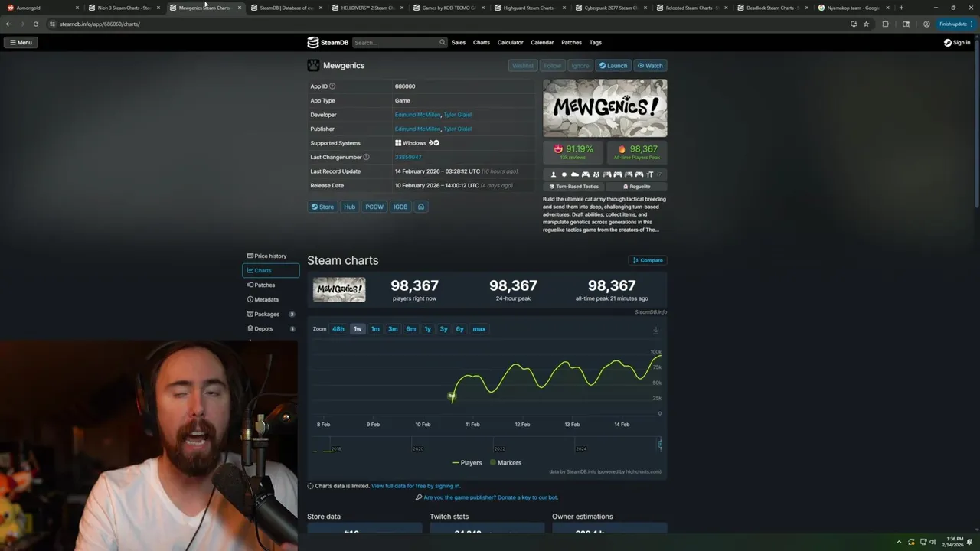
Task: Click the Mewgenics header image
Action: tap(605, 108)
